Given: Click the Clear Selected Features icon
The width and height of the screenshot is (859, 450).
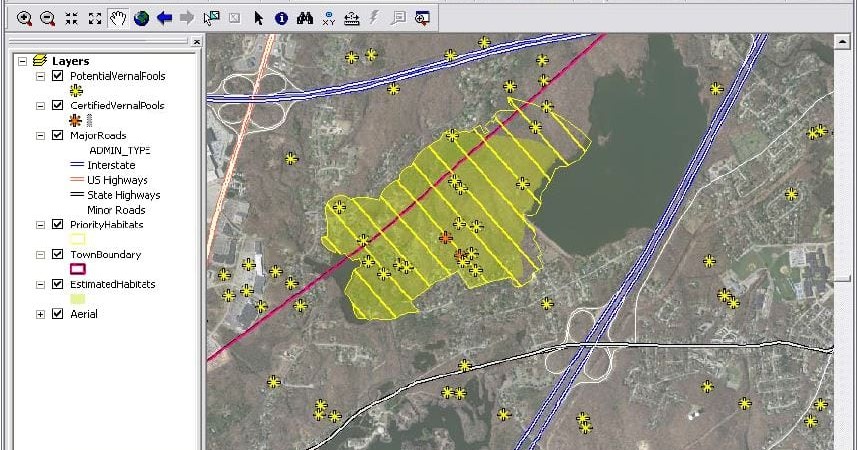Looking at the screenshot, I should coord(234,18).
